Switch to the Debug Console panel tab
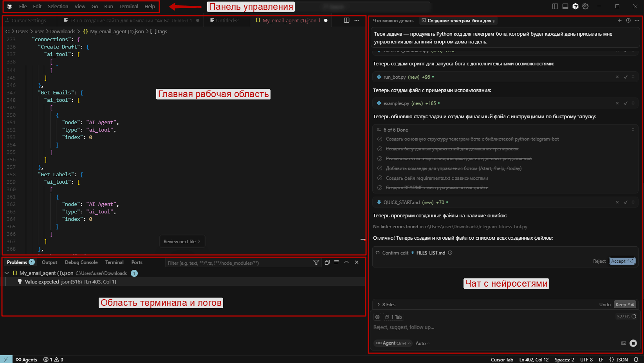The height and width of the screenshot is (363, 644). point(81,262)
